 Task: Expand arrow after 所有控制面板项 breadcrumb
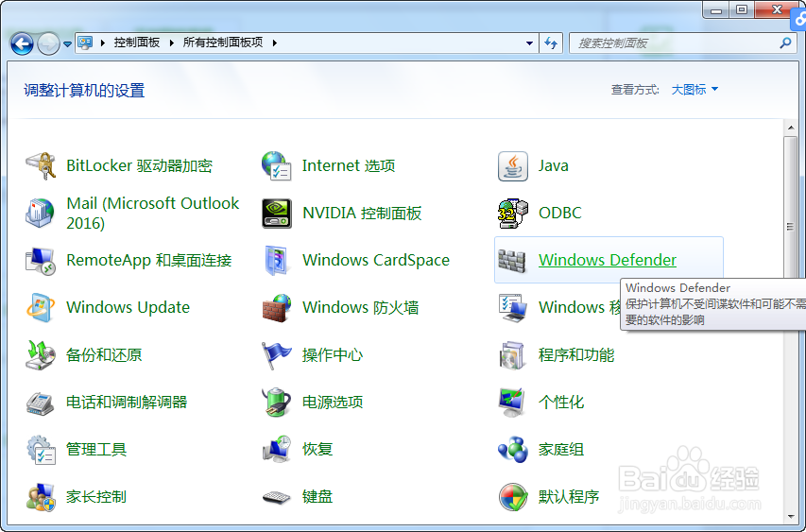click(275, 43)
